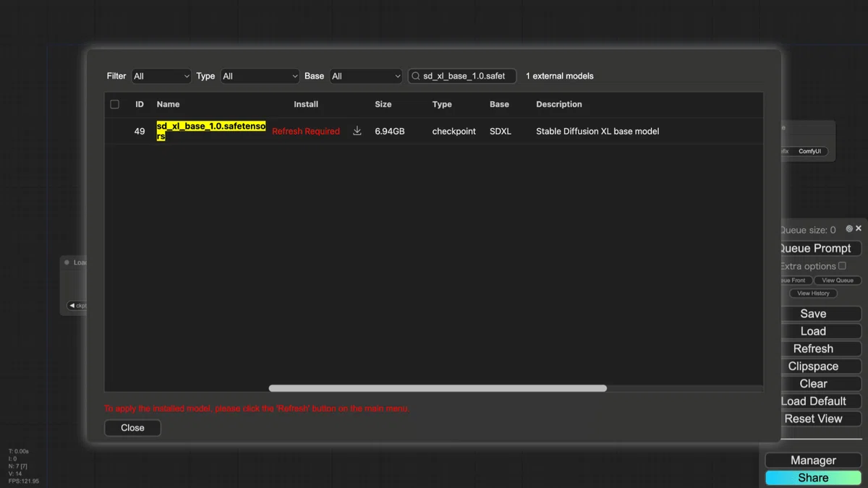Click the collapse dot on Load node
Screen dimensions: 868x488
[x=67, y=262]
